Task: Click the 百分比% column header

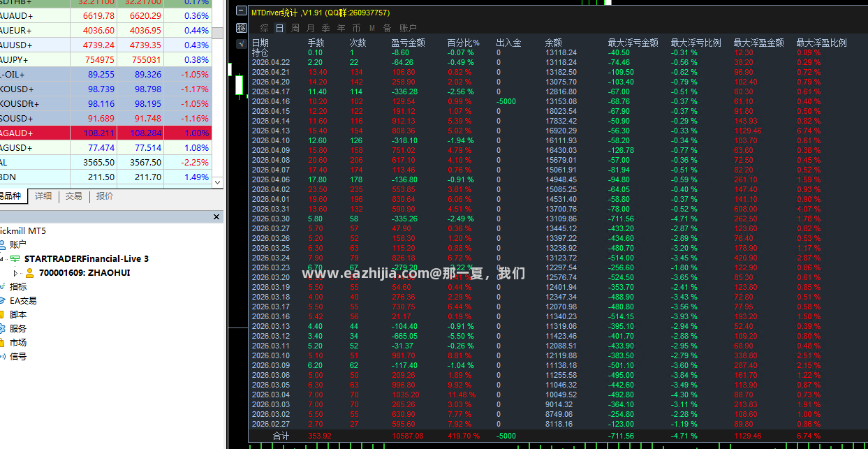Action: [464, 43]
